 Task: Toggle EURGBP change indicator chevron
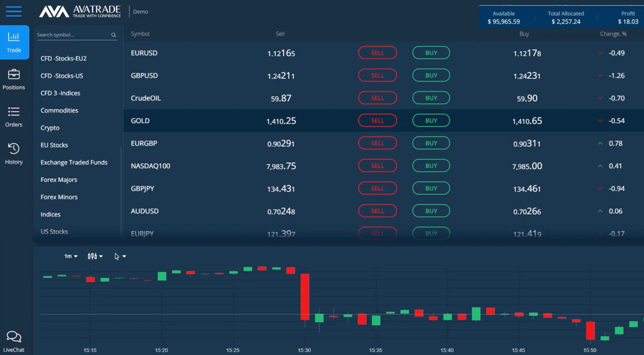600,143
